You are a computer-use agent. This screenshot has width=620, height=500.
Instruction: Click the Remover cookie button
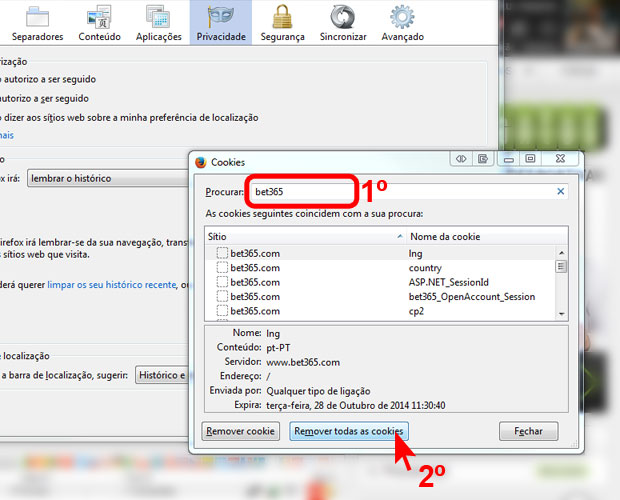pos(240,431)
